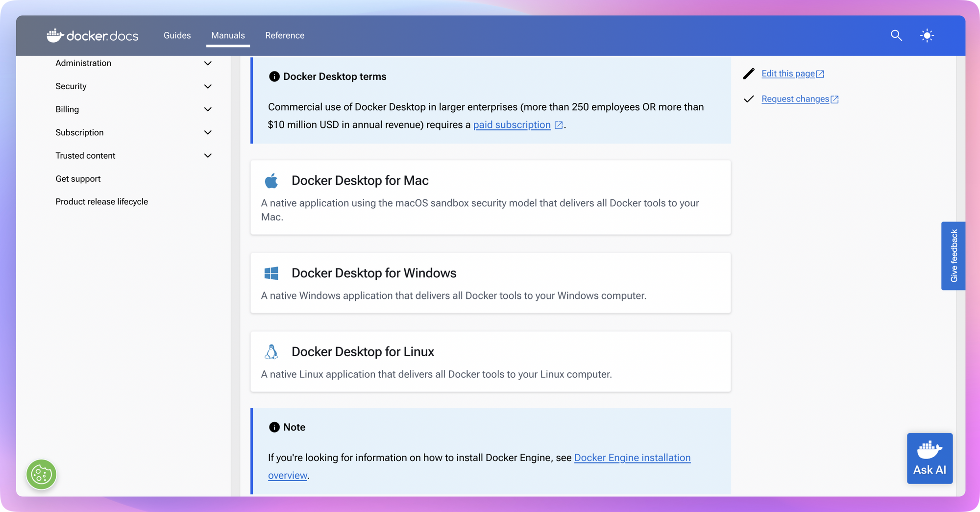Screen dimensions: 980x512
Task: Open the Docker Desktop for Windows card
Action: (490, 283)
